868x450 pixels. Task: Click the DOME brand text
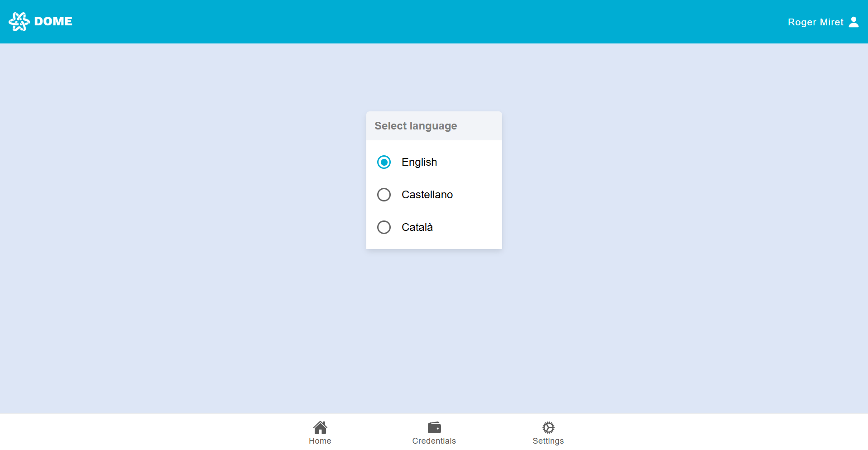tap(53, 22)
